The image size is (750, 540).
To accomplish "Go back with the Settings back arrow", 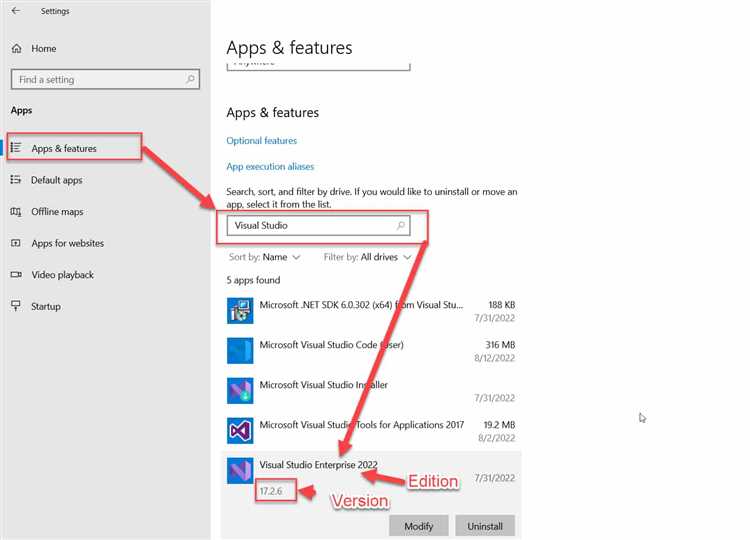I will (x=16, y=11).
